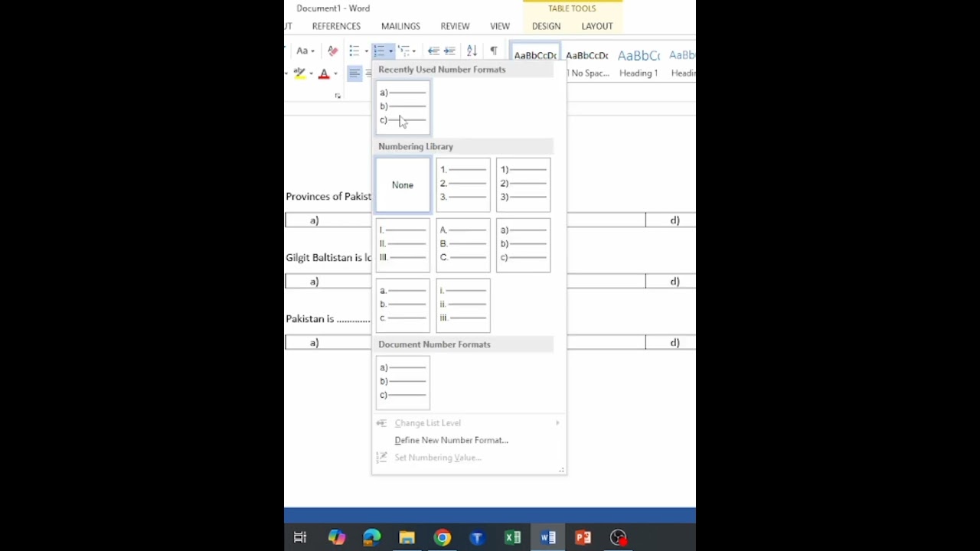Viewport: 980px width, 551px height.
Task: Click the Text Highlight Color icon
Action: 299,73
